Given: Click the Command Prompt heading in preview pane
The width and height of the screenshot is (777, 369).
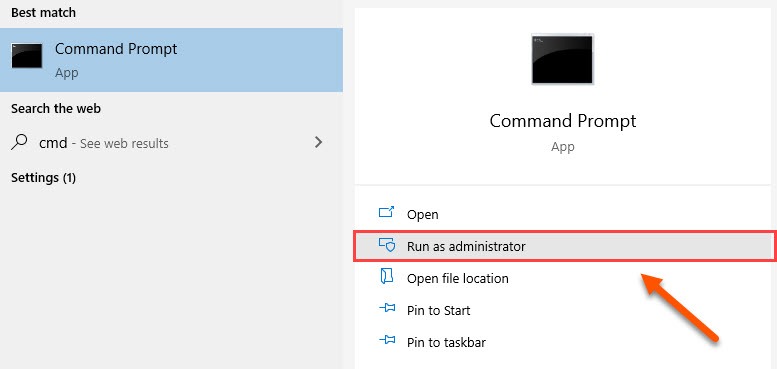Looking at the screenshot, I should click(562, 121).
